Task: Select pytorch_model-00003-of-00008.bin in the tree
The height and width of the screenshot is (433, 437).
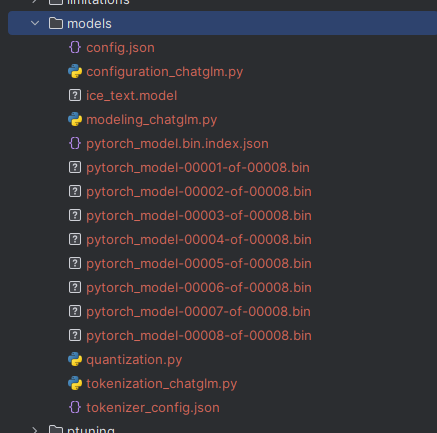Action: [x=222, y=215]
